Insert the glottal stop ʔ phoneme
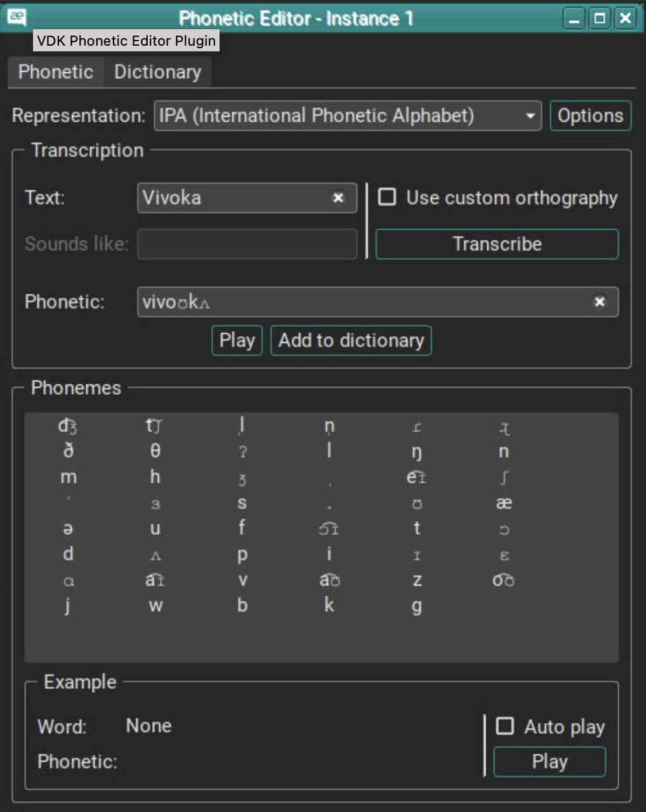Screen dimensions: 646x812 [x=243, y=452]
